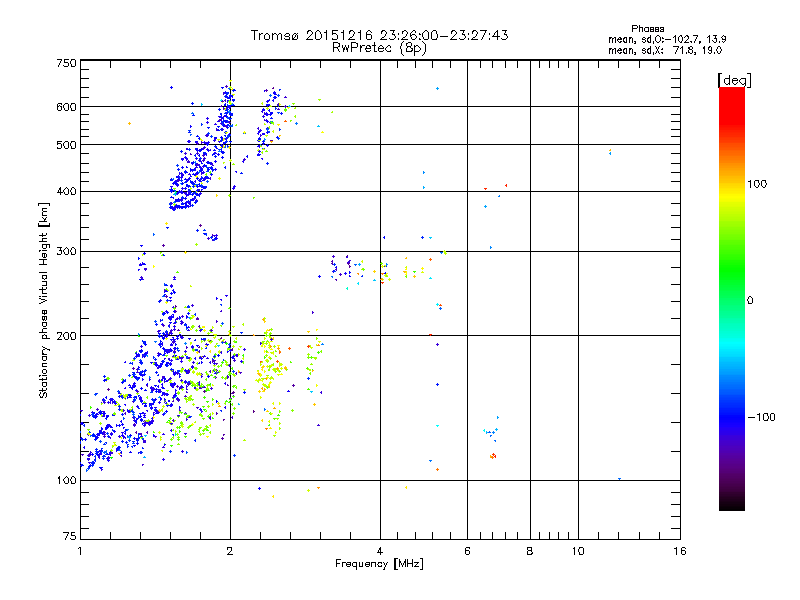Click the y-axis tick label '200'

[66, 336]
